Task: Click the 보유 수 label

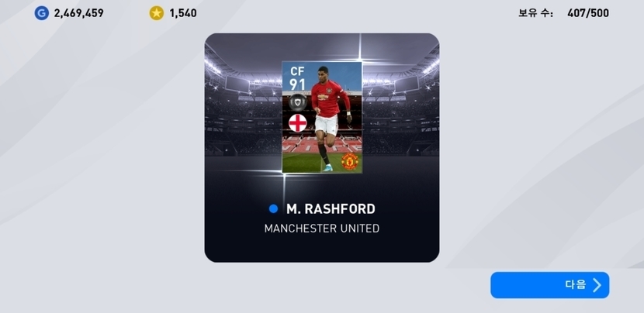Action: coord(535,13)
